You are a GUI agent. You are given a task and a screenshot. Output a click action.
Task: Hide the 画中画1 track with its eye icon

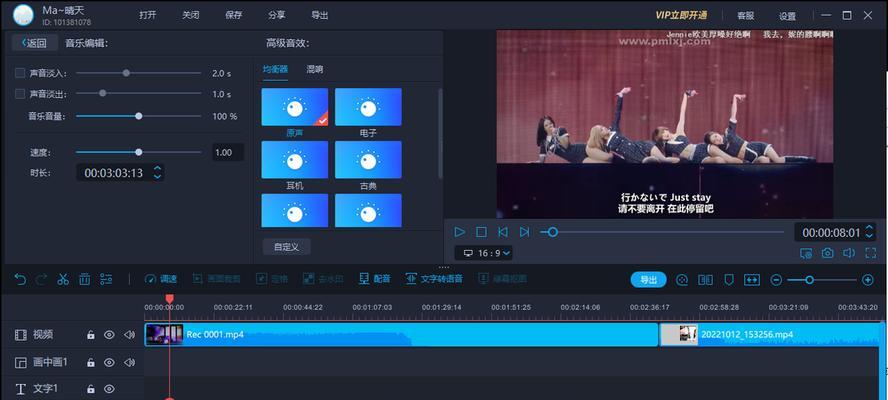(109, 362)
